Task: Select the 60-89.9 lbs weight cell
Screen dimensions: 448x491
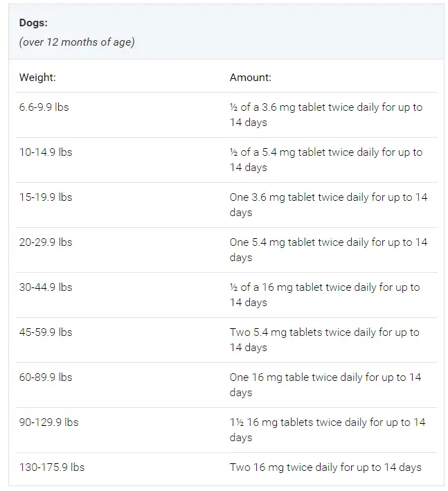Action: 46,377
